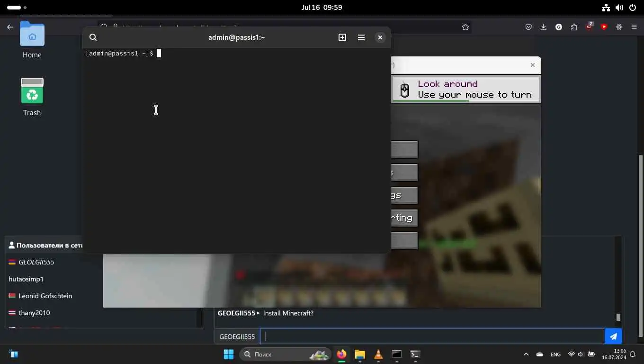The width and height of the screenshot is (644, 364).
Task: Open the Trash desktop icon
Action: pyautogui.click(x=32, y=97)
